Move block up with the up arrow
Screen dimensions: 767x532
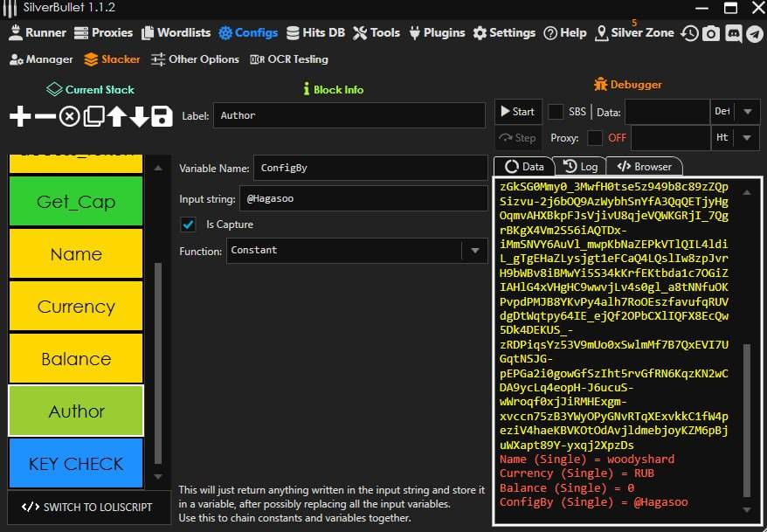tap(116, 116)
